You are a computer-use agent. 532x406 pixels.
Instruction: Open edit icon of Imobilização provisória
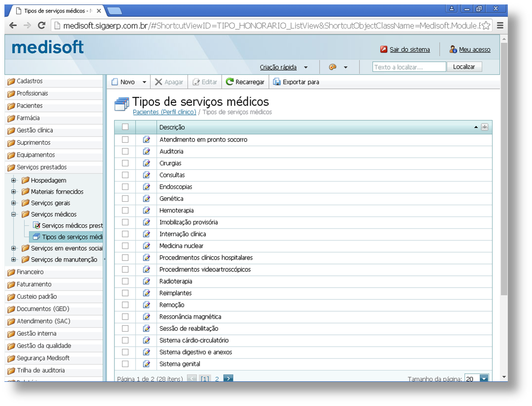[x=146, y=222]
